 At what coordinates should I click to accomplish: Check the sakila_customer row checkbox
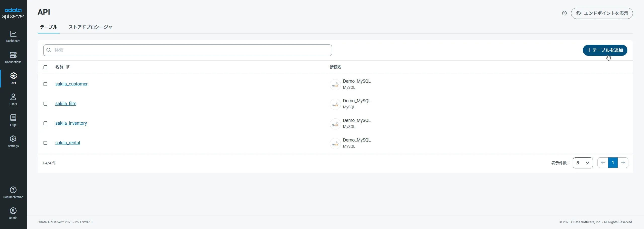pyautogui.click(x=45, y=84)
